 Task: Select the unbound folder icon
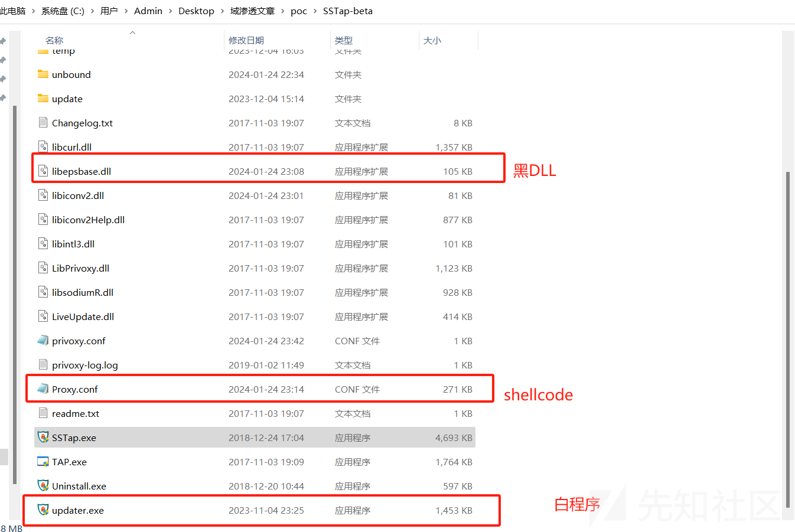(43, 74)
